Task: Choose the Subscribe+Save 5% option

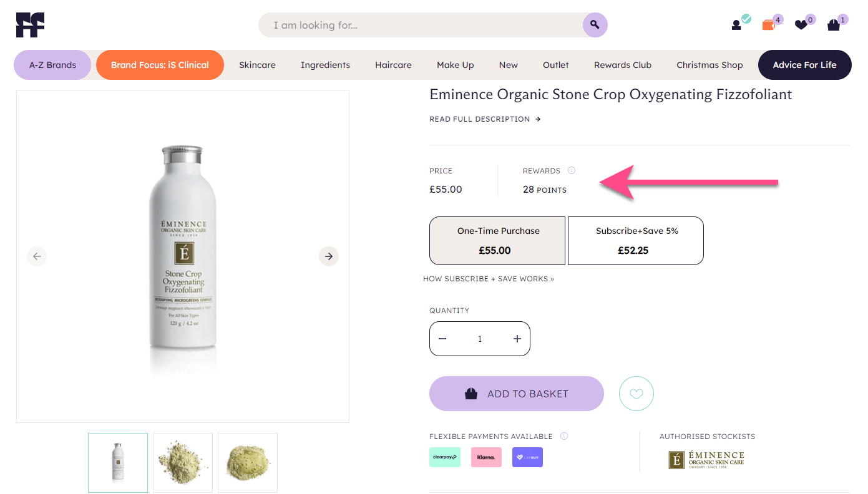Action: pos(636,240)
